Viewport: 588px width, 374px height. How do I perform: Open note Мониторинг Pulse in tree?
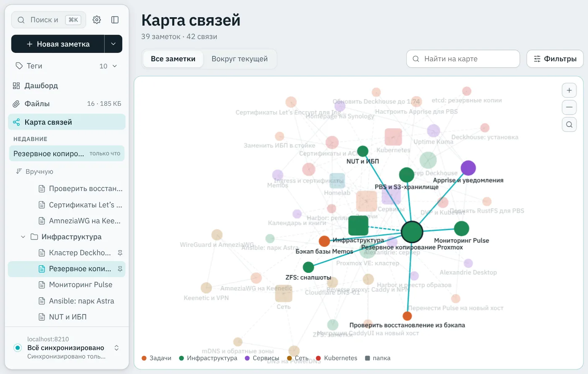pyautogui.click(x=67, y=285)
